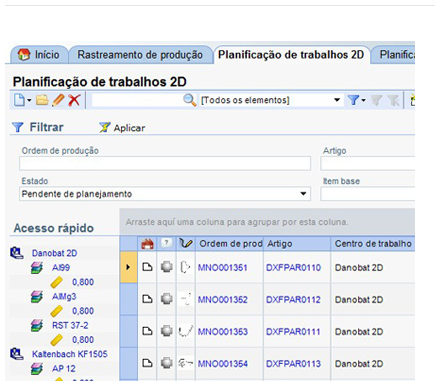
Task: Click into the toolbar search field
Action: pos(137,100)
